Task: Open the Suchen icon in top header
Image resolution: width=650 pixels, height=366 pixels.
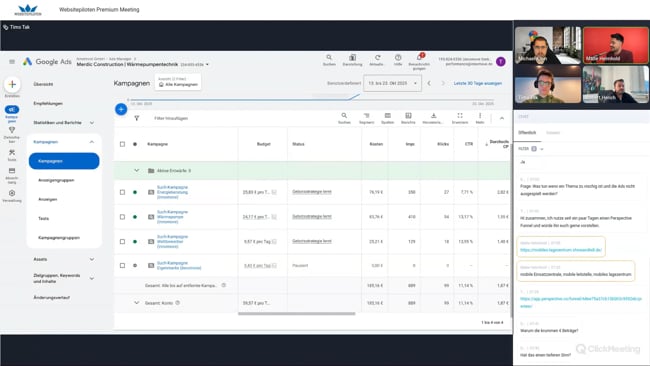Action: (329, 58)
